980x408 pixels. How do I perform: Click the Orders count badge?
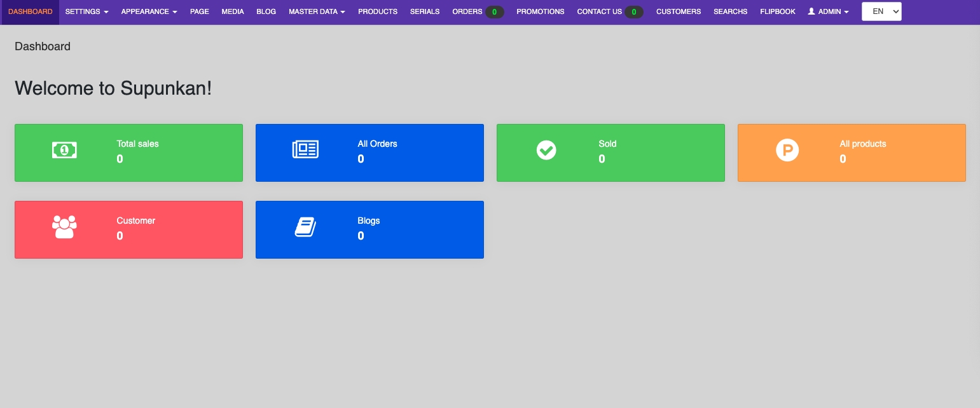495,12
